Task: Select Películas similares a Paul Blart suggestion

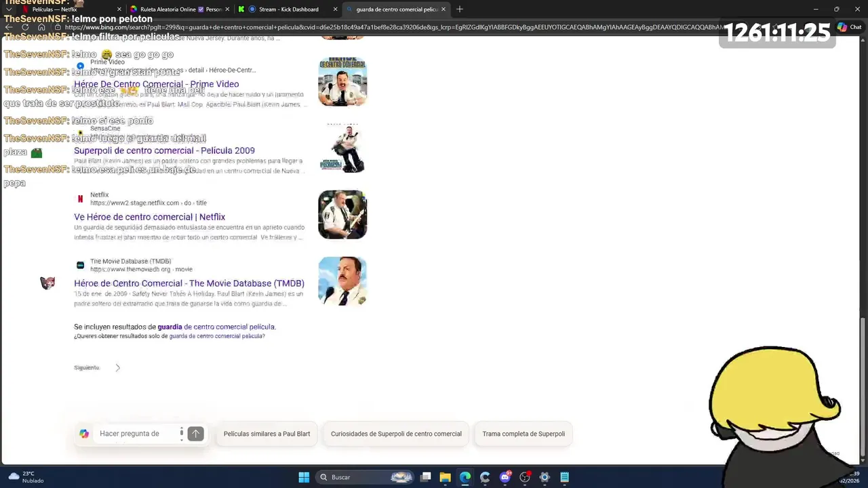Action: coord(267,434)
